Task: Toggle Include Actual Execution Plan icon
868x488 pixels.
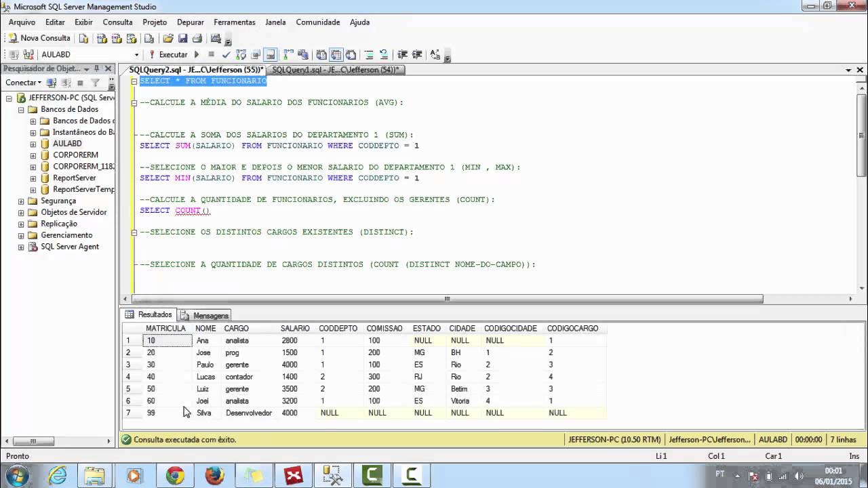Action: (x=288, y=54)
